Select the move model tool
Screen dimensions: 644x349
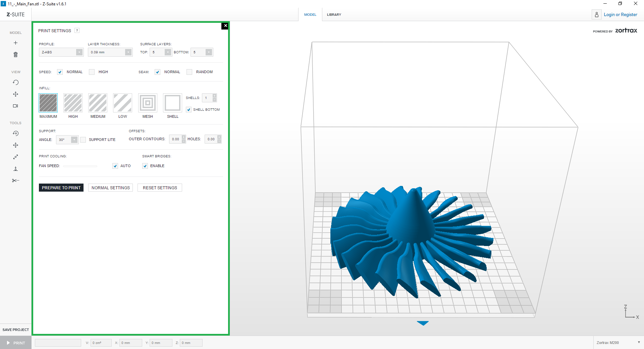pos(15,145)
